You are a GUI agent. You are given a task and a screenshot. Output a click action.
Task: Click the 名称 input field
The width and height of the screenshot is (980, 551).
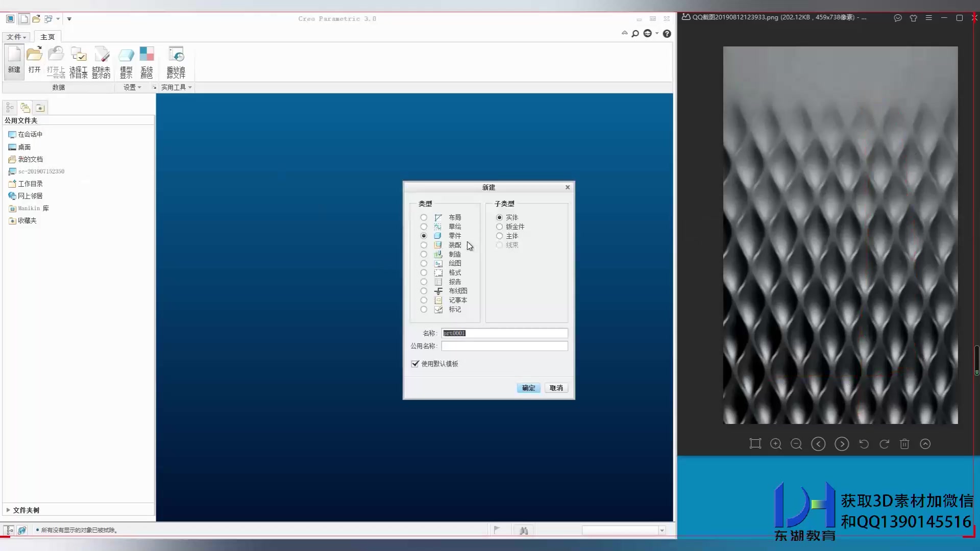pyautogui.click(x=504, y=333)
